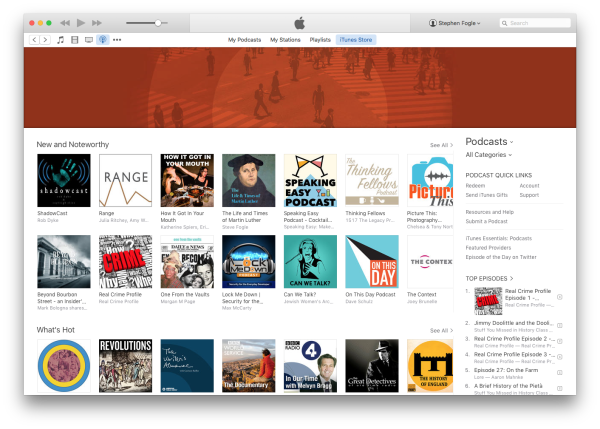Open options for Real Crime Profile Episode 2

[x=559, y=341]
